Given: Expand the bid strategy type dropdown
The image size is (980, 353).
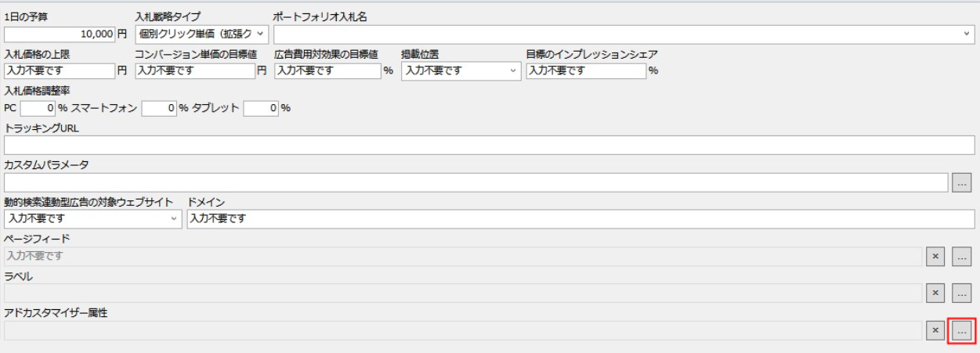Looking at the screenshot, I should tap(202, 34).
